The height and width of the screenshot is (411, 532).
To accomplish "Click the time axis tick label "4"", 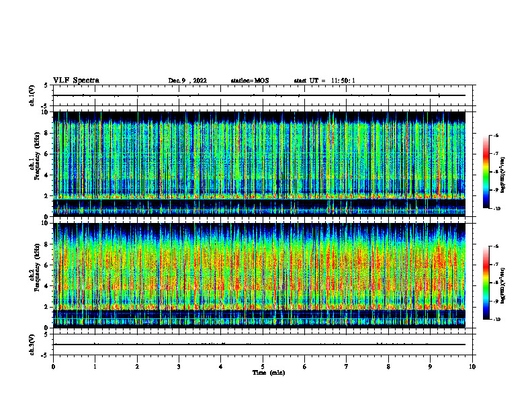I will click(221, 367).
